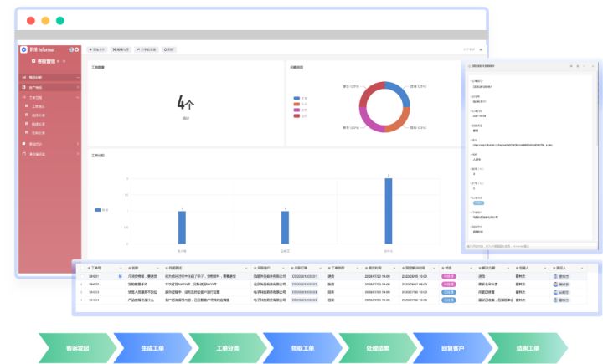Click the 生成工单 arrow step
Viewport: 603px width, 364px height.
(x=150, y=348)
